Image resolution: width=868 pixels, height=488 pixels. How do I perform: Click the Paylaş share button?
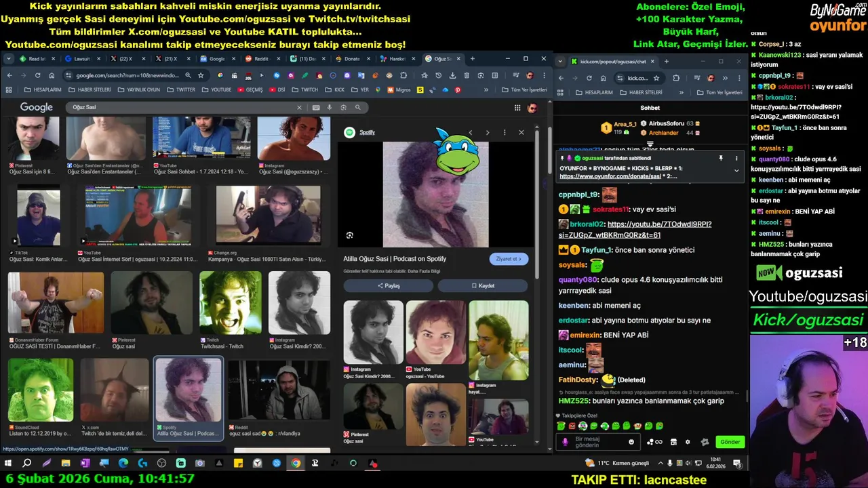coord(389,286)
